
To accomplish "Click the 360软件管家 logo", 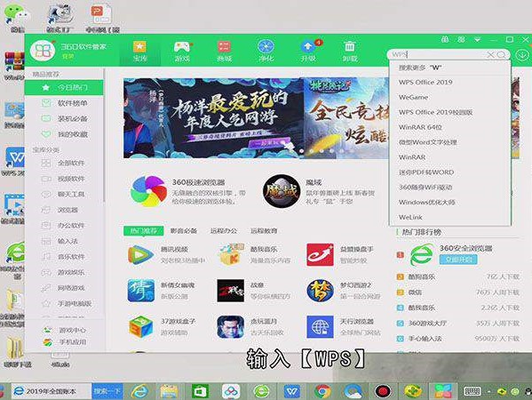I will 43,51.
